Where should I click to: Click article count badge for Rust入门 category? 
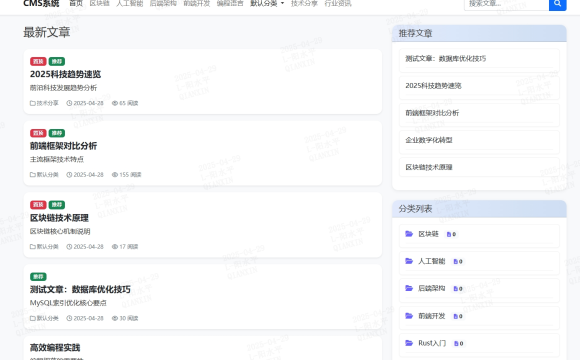click(459, 344)
